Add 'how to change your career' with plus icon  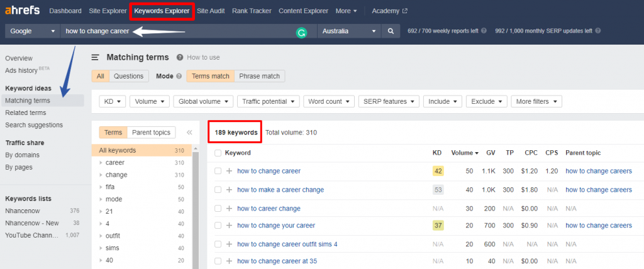pos(229,226)
